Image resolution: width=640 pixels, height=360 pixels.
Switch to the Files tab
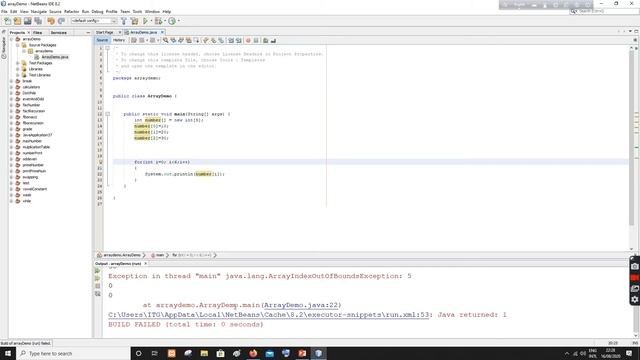pos(38,32)
